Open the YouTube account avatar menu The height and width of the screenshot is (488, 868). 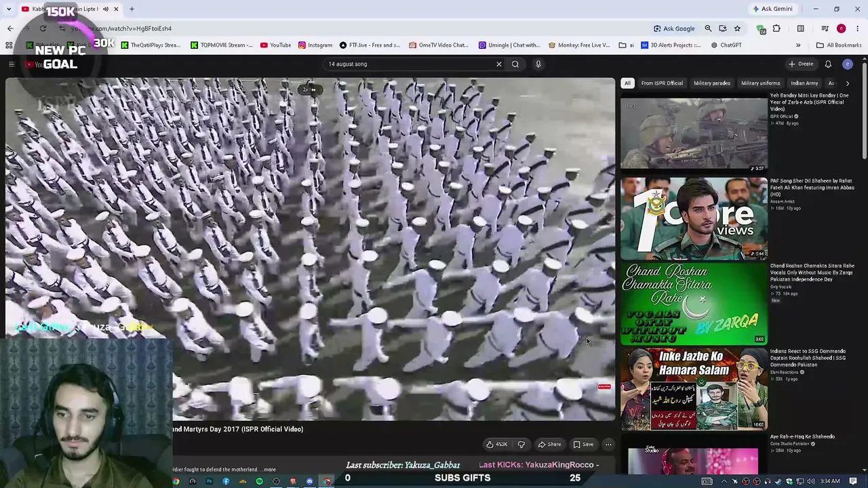(x=847, y=64)
